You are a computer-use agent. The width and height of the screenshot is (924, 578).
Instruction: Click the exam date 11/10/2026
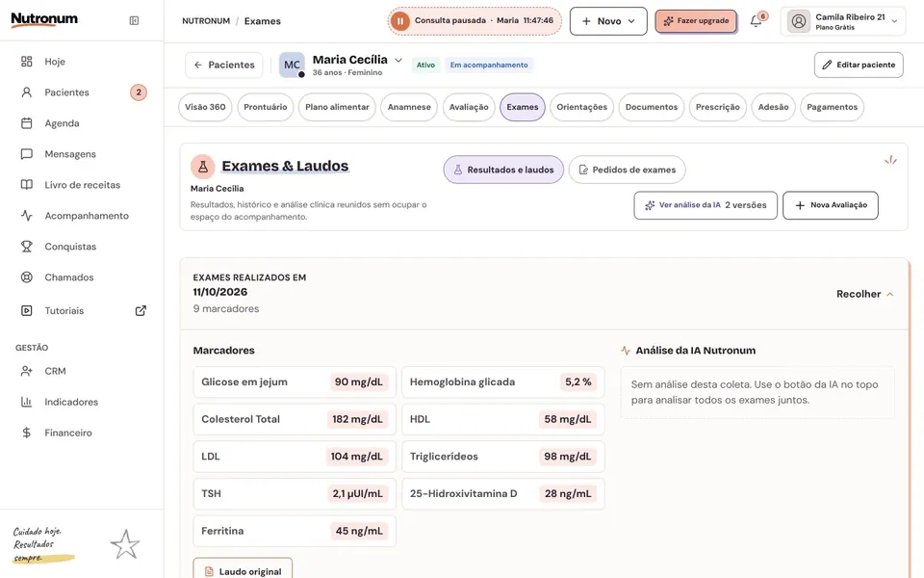point(219,292)
